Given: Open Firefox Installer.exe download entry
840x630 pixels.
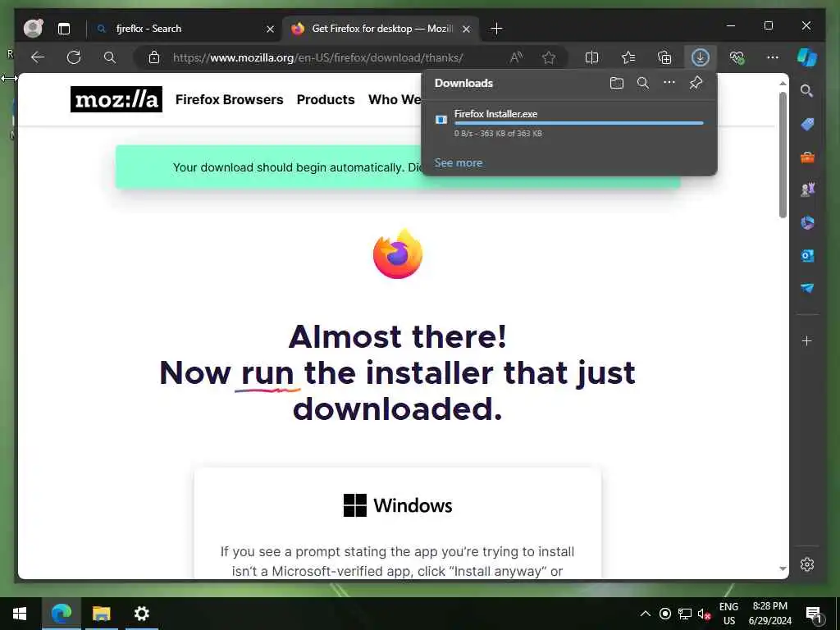Looking at the screenshot, I should (569, 123).
